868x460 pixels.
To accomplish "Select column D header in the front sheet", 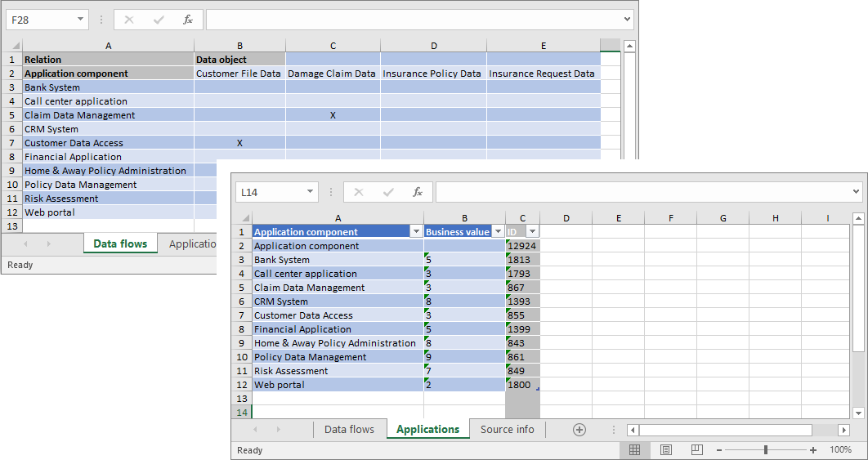I will tap(566, 218).
